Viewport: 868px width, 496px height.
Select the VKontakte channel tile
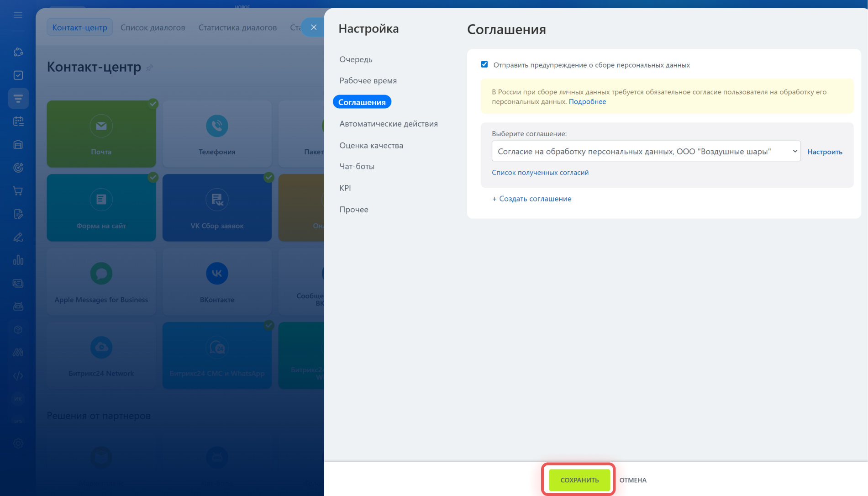pos(217,282)
